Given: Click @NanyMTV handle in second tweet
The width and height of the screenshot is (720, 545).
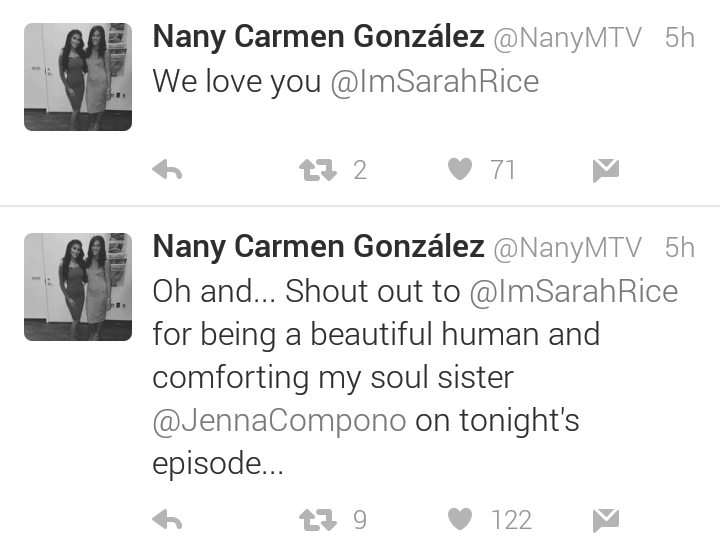Looking at the screenshot, I should 568,248.
